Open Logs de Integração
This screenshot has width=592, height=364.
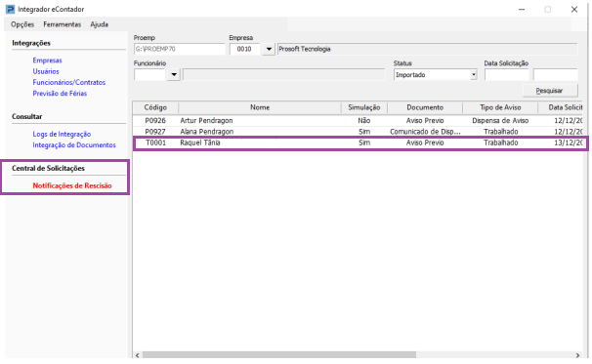(62, 134)
